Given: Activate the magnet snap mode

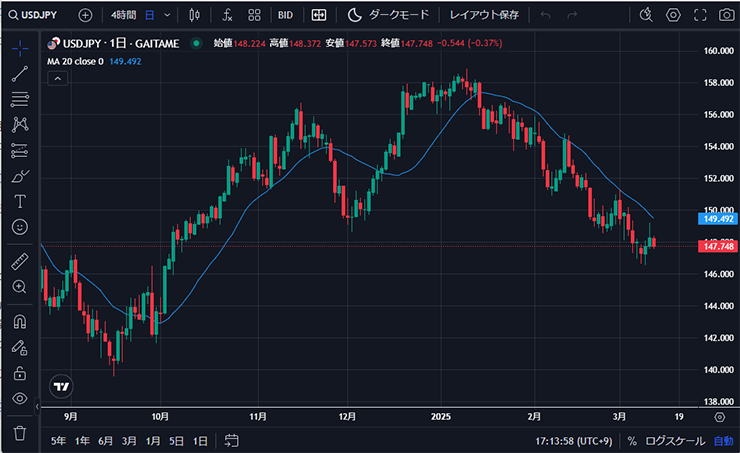Looking at the screenshot, I should pos(19,322).
